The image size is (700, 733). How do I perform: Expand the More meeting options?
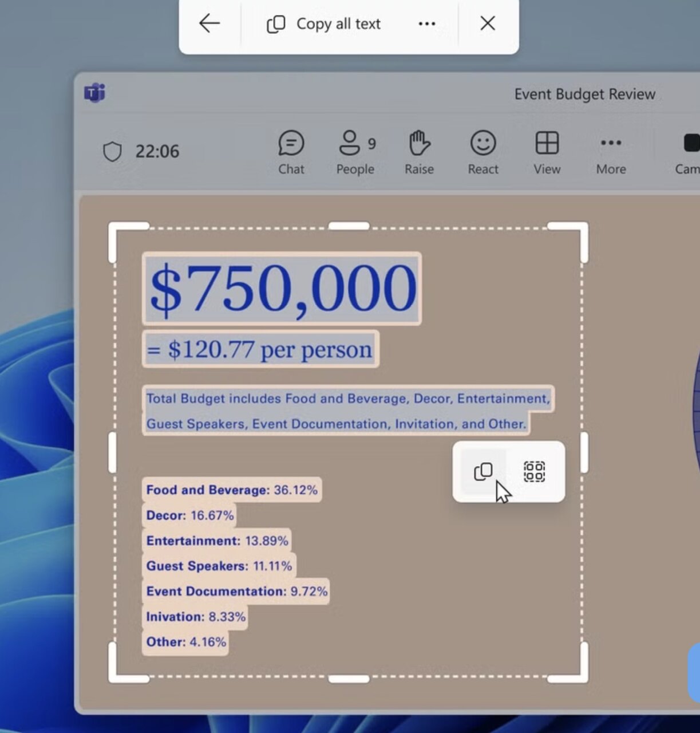tap(611, 152)
